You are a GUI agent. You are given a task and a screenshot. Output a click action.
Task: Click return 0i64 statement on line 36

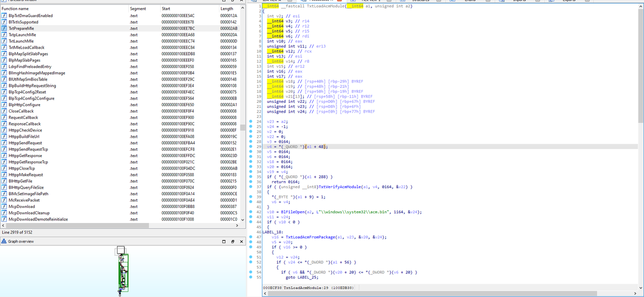pos(286,181)
